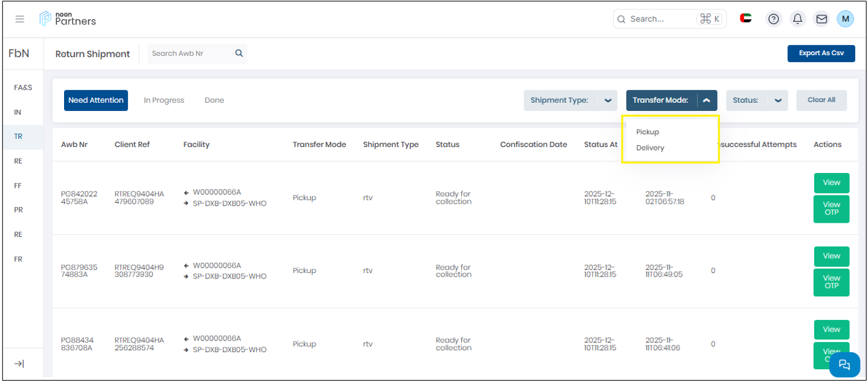Click the Clear All filters button
This screenshot has width=868, height=382.
click(821, 100)
